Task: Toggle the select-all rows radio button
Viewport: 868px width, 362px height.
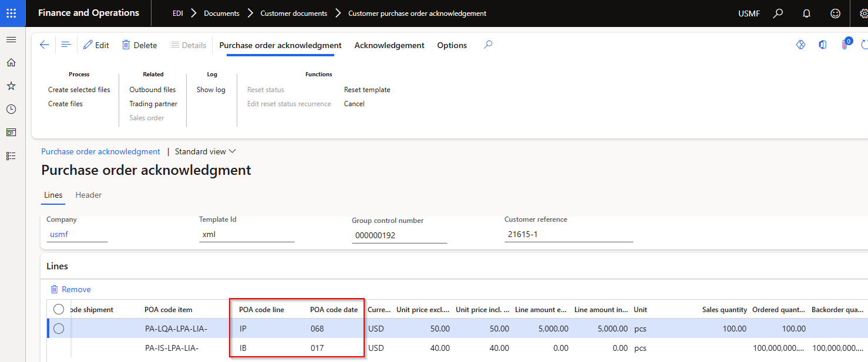Action: tap(59, 309)
